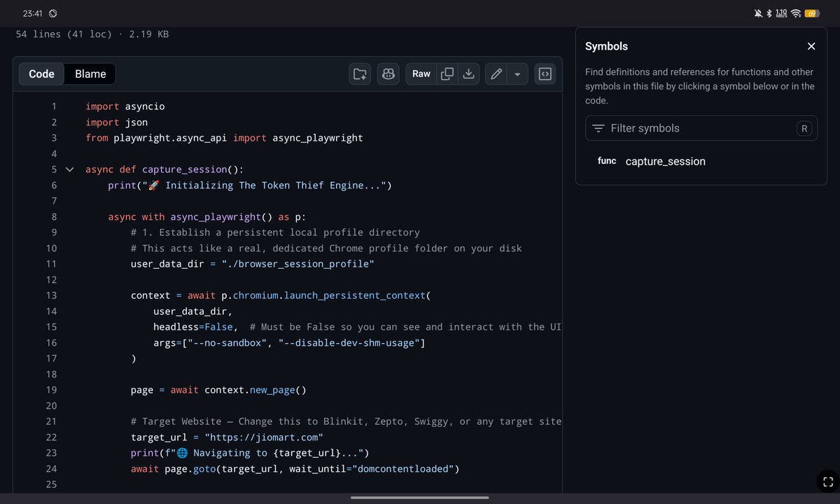
Task: Tap the Android navigation gesture bar
Action: point(420,498)
